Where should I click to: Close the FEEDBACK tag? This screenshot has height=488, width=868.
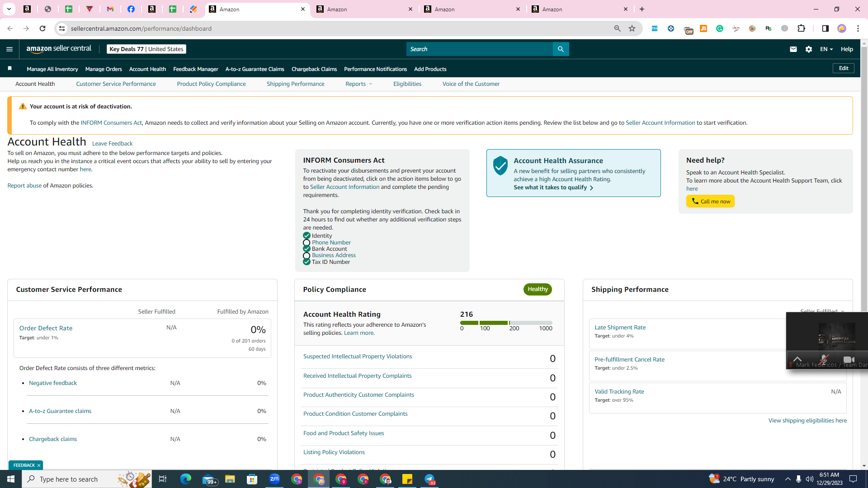point(39,465)
